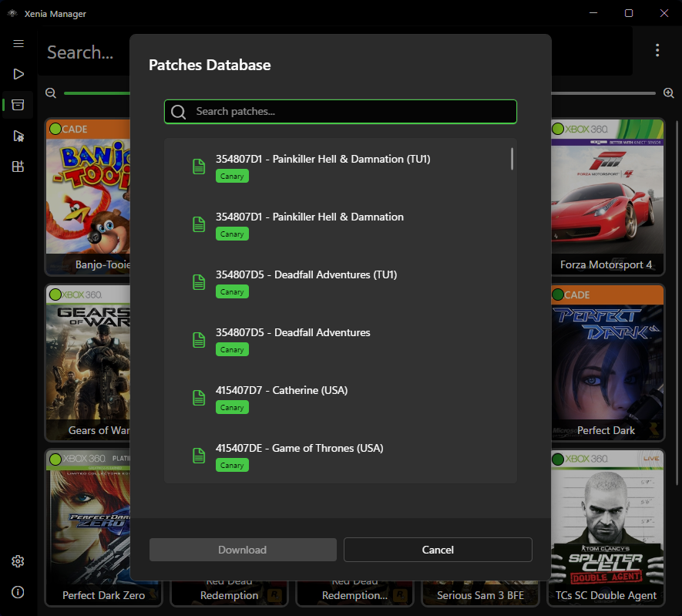Screen dimensions: 682x616
Task: Click the add games grid icon in sidebar
Action: click(x=18, y=166)
